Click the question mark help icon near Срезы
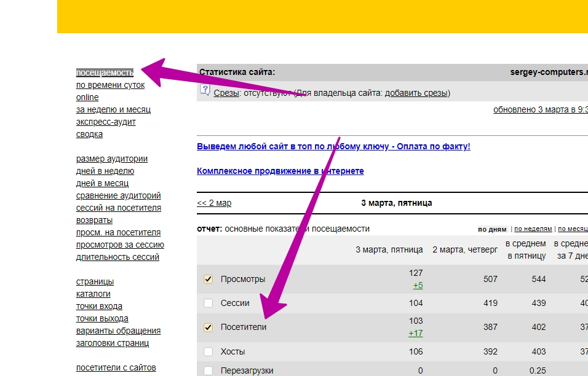The width and height of the screenshot is (588, 376). 205,90
